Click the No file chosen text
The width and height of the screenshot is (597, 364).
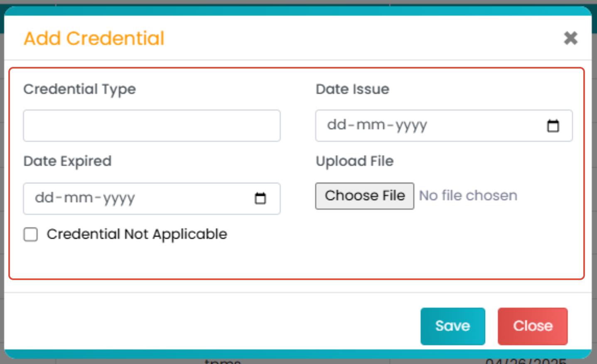(468, 196)
